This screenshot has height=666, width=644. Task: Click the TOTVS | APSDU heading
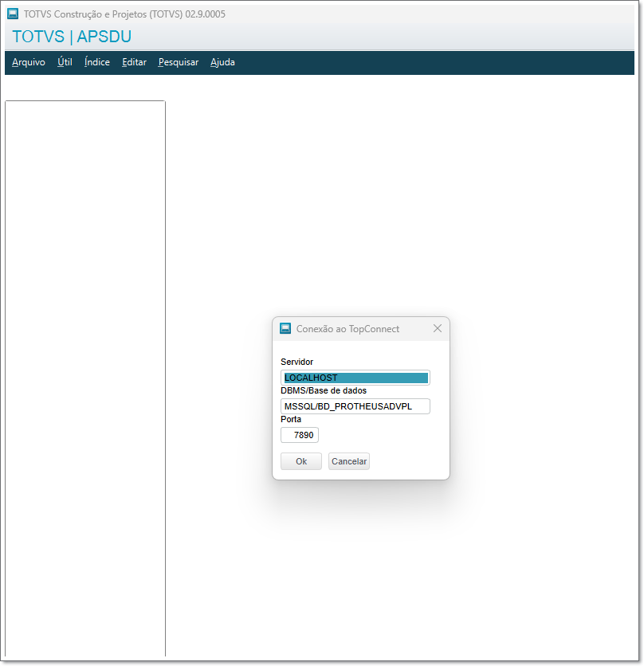click(72, 37)
